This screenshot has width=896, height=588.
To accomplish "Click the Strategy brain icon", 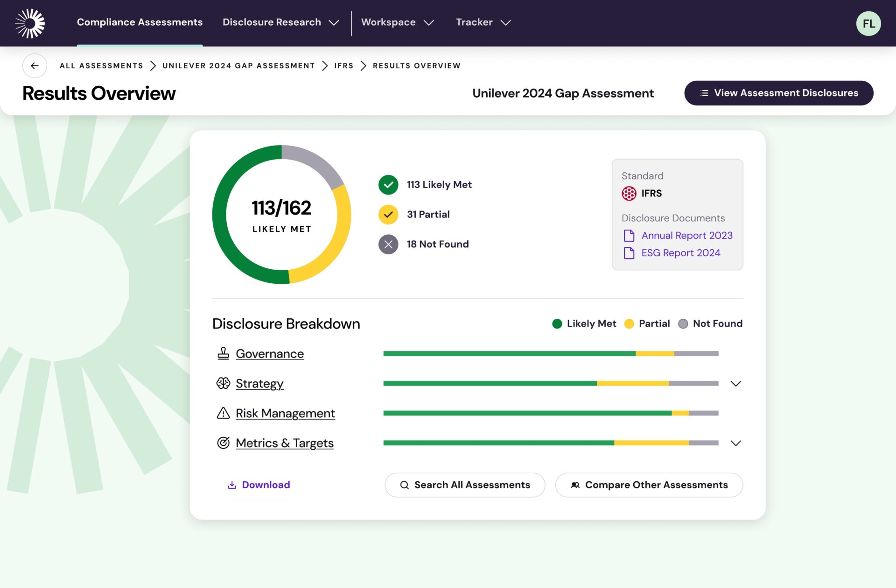I will coord(223,383).
